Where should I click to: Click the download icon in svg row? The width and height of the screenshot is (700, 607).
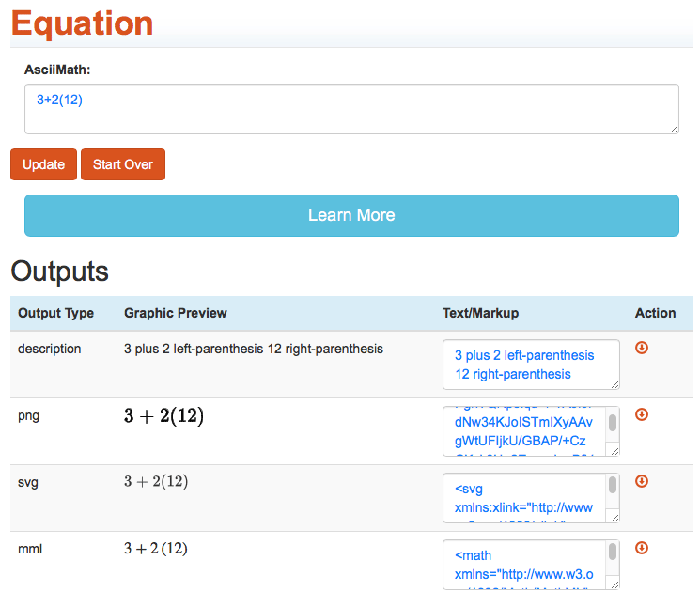[x=643, y=481]
